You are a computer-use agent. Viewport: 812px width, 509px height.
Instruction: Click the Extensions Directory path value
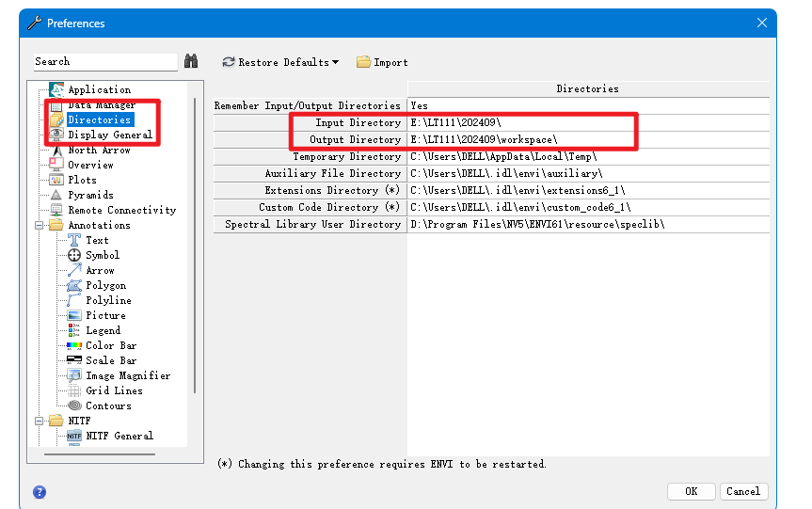588,191
